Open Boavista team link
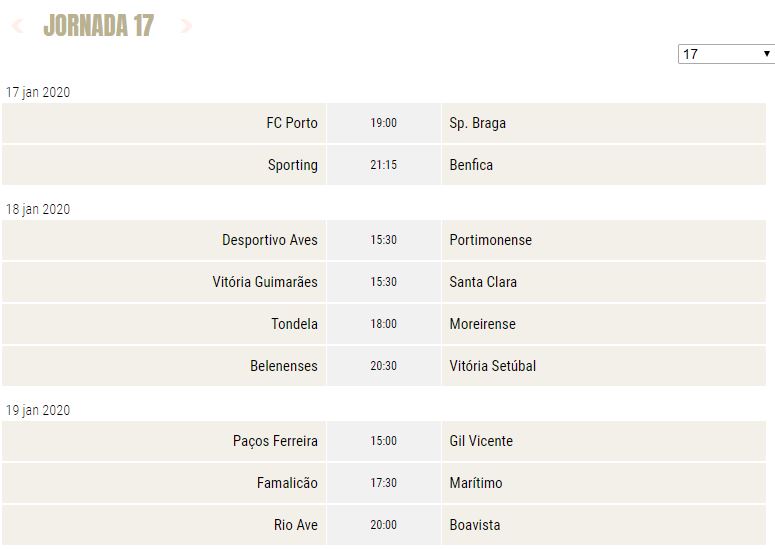This screenshot has height=549, width=775. [475, 525]
